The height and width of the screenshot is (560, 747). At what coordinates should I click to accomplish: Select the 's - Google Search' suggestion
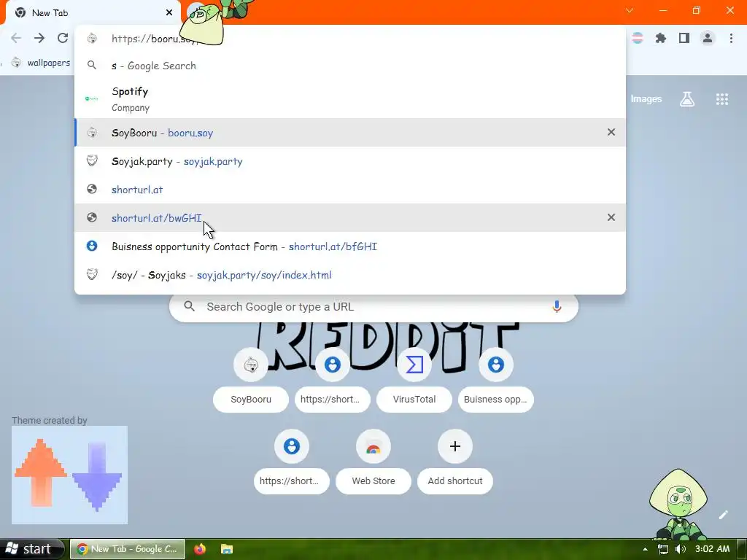point(350,66)
